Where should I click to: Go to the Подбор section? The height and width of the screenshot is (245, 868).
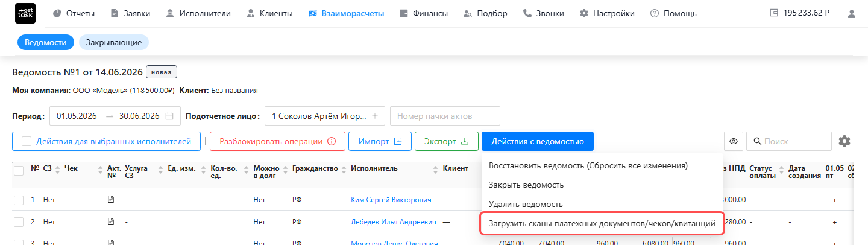point(485,13)
